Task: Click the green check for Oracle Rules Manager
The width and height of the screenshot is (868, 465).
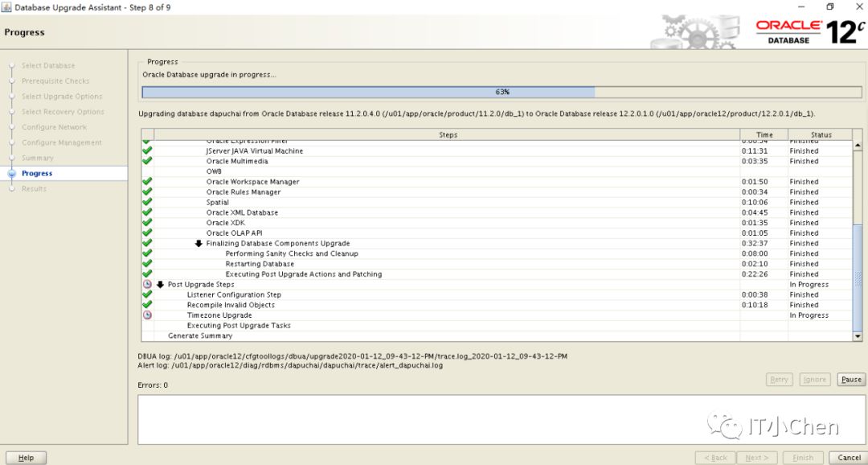Action: point(147,191)
